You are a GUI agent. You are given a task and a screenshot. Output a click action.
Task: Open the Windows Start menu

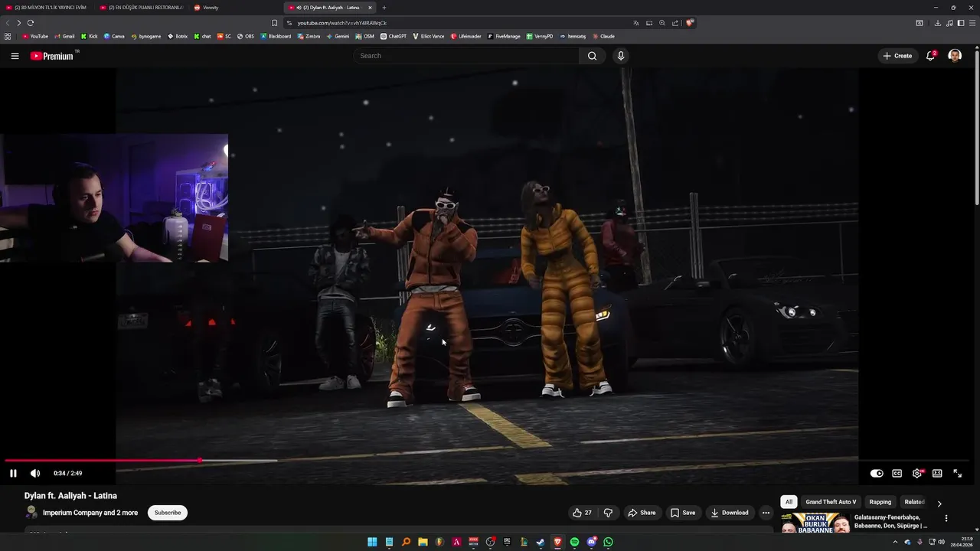(x=372, y=542)
